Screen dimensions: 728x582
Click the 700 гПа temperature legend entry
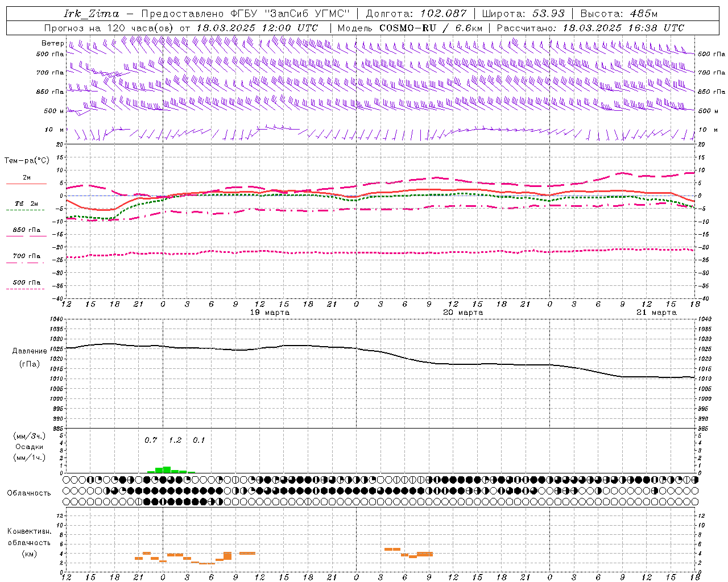tap(27, 256)
